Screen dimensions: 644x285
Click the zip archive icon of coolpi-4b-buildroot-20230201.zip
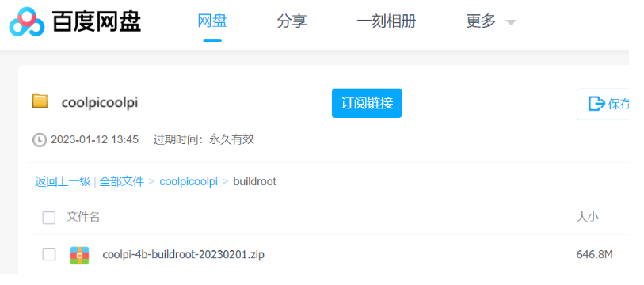point(79,255)
